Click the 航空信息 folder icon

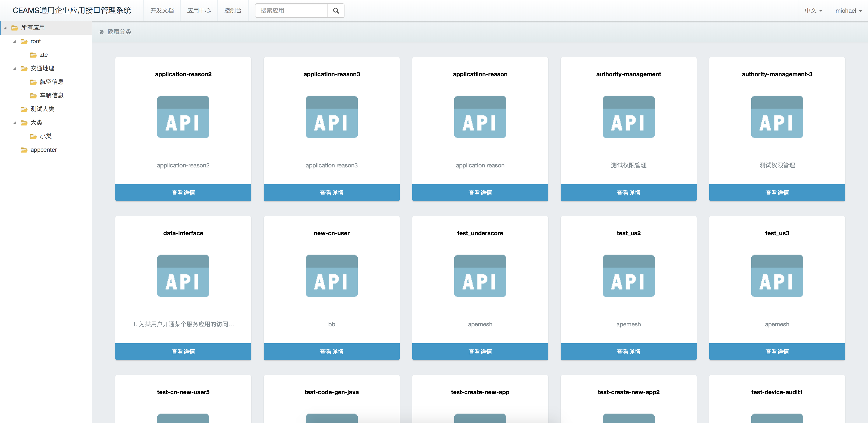[33, 82]
